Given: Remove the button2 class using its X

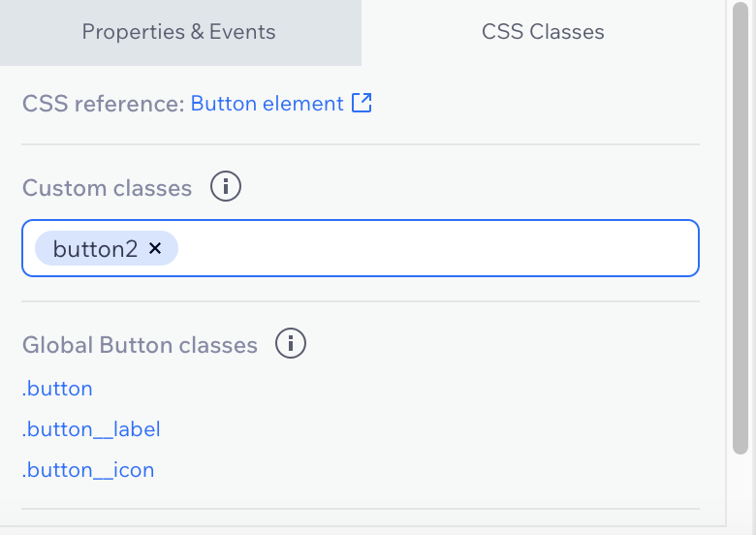Looking at the screenshot, I should pos(155,248).
